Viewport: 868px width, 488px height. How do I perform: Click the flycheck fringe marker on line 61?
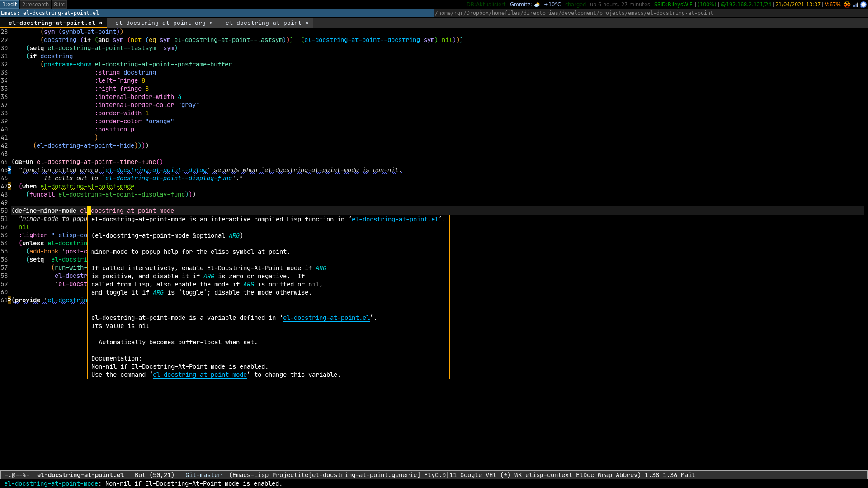pos(9,300)
